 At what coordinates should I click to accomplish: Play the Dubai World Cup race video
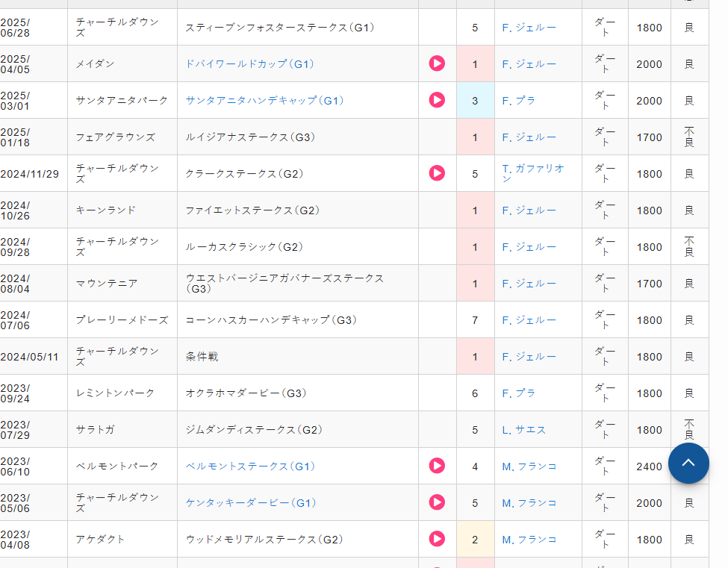[437, 63]
